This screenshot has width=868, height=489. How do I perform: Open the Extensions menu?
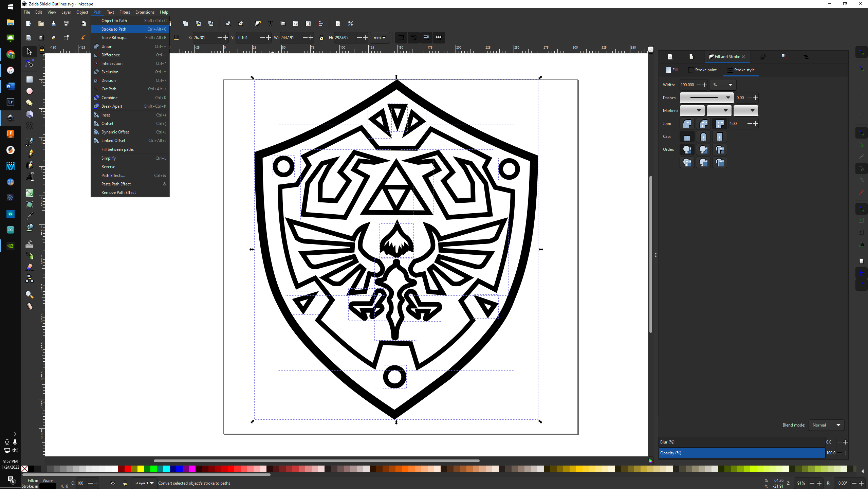145,12
